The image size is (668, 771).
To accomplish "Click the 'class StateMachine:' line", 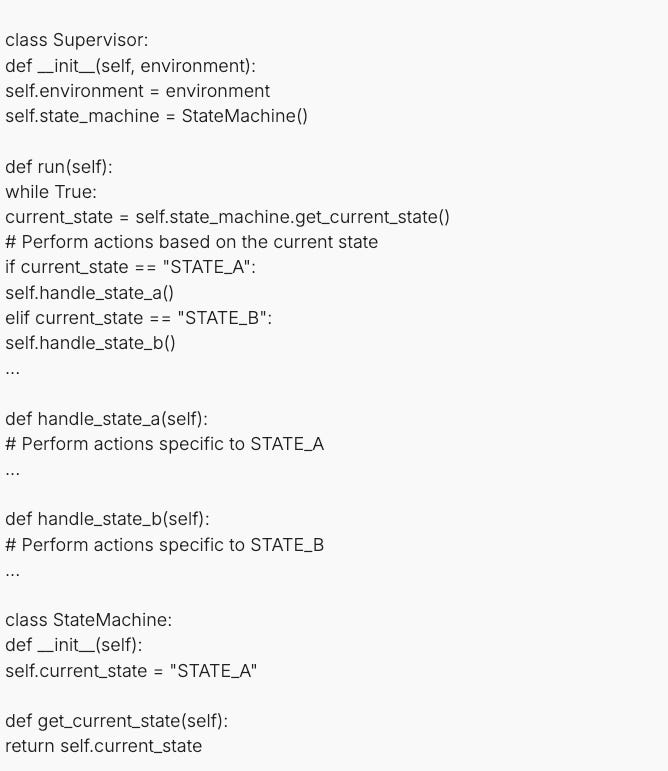I will [89, 620].
